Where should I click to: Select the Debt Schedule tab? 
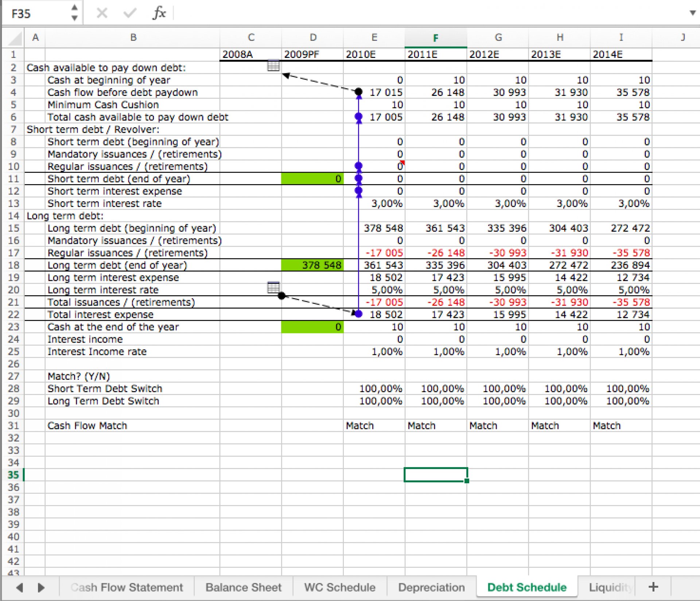(527, 587)
